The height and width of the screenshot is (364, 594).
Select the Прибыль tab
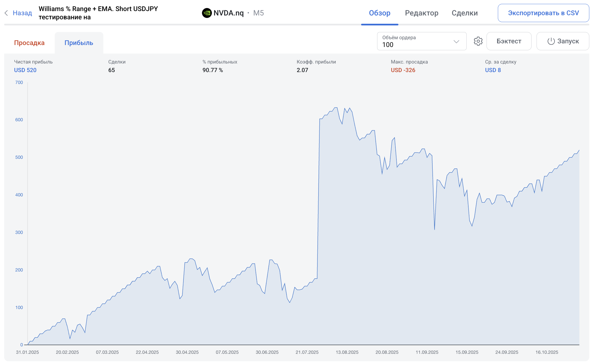[x=79, y=43]
